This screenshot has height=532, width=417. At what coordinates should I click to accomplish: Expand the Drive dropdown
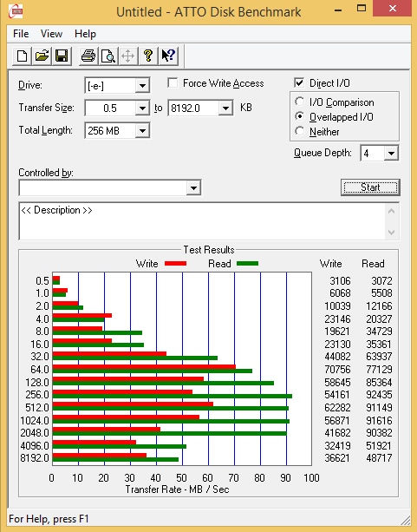coord(142,86)
